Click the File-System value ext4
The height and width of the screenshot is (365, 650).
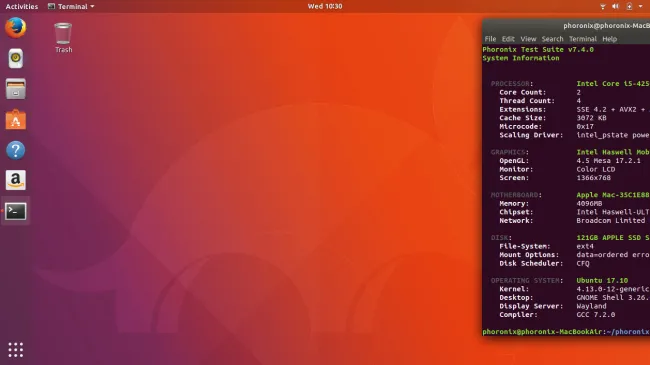pyautogui.click(x=585, y=246)
